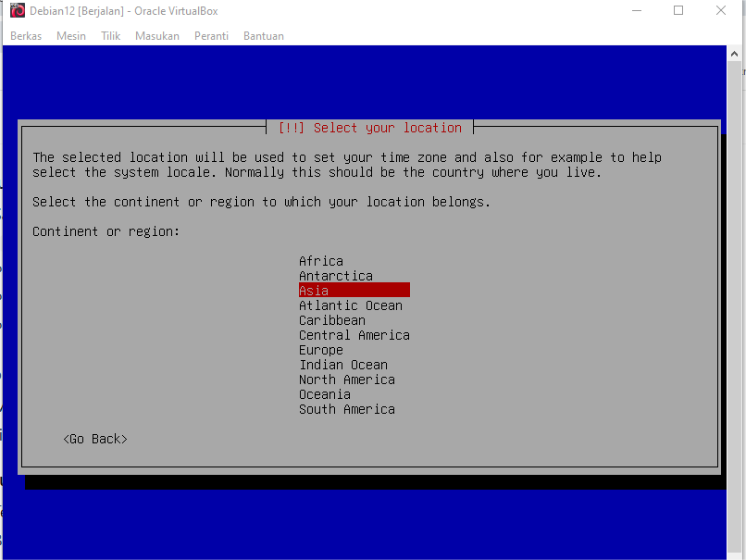Choose North America as location
746x560 pixels.
(x=347, y=380)
